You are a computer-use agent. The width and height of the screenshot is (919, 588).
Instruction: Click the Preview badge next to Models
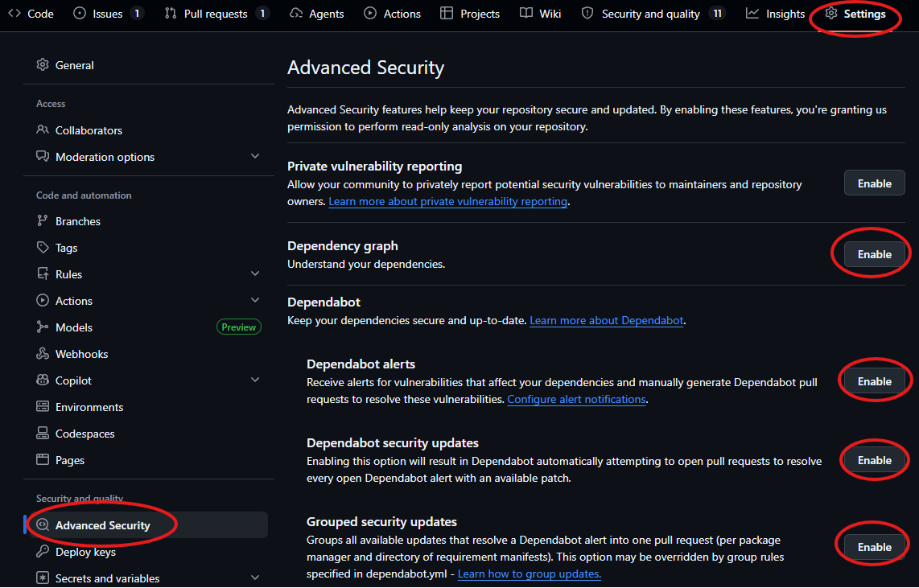238,327
